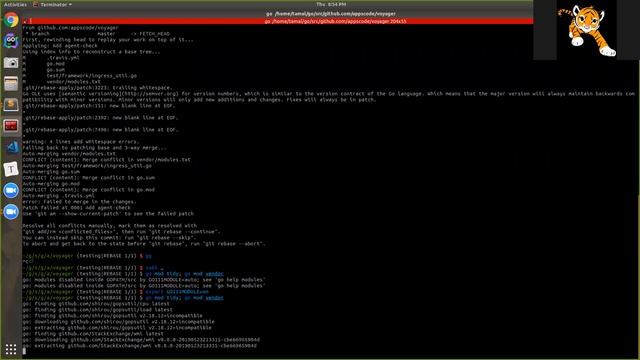Show Applications grid in dock
640x360 pixels.
(11, 349)
